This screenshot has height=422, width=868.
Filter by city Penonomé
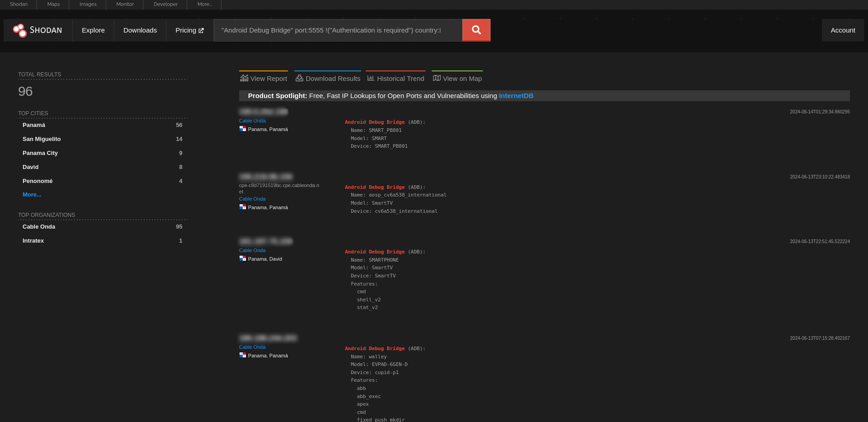[x=38, y=181]
